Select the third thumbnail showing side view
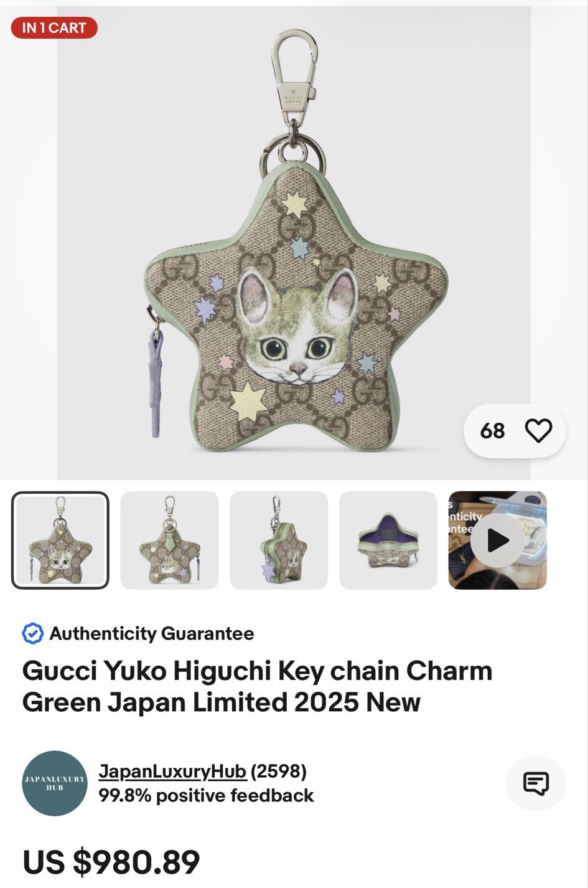This screenshot has width=588, height=888. [279, 541]
